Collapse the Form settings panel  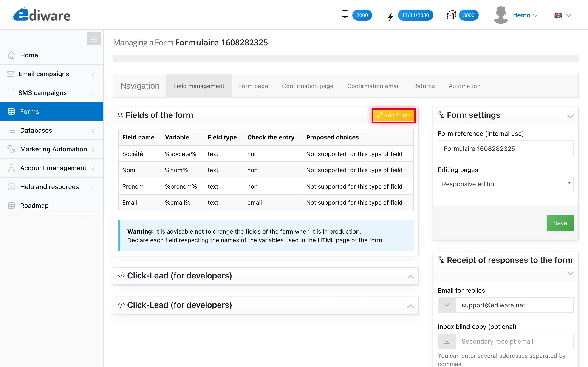(571, 116)
